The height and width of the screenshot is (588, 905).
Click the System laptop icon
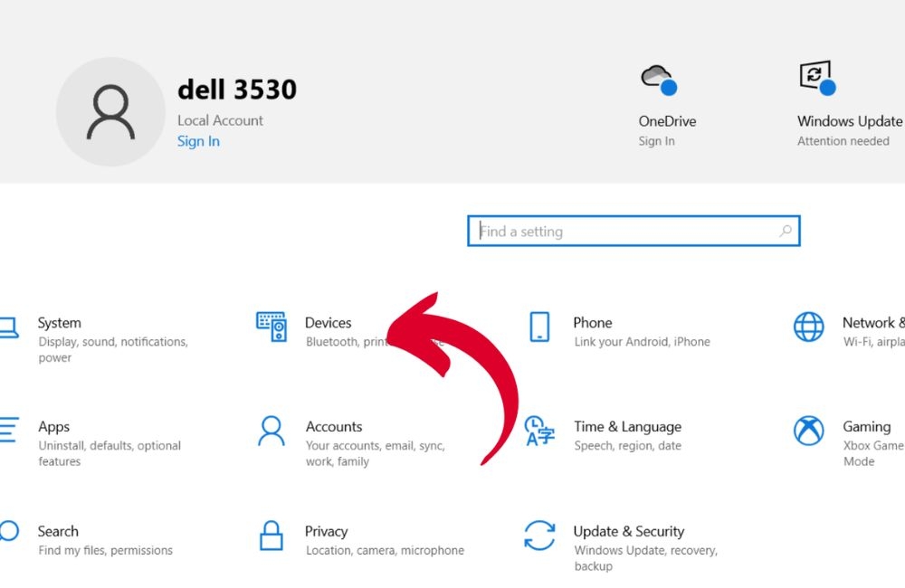(9, 327)
